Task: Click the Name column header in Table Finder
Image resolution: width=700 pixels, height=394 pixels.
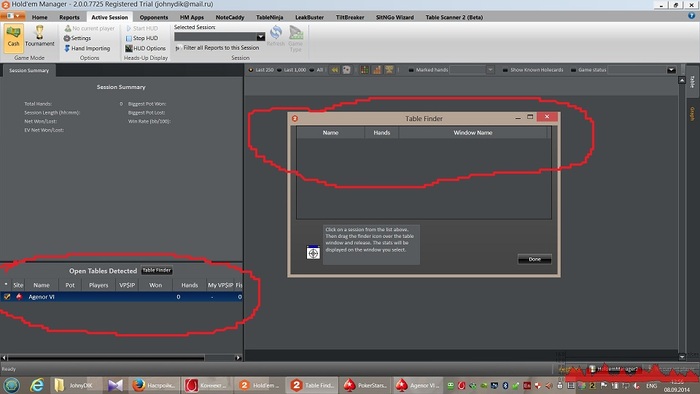Action: [330, 133]
